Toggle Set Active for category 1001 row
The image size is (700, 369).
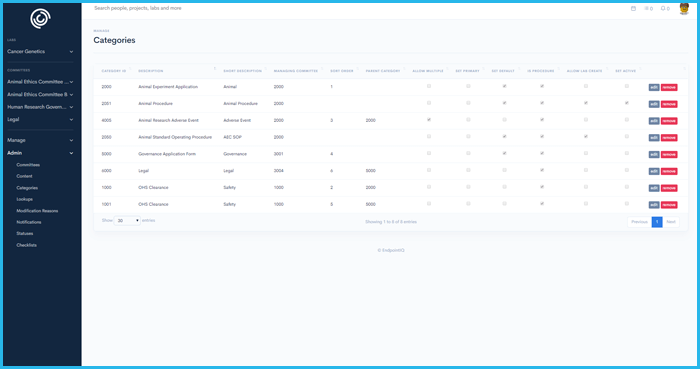pos(627,204)
